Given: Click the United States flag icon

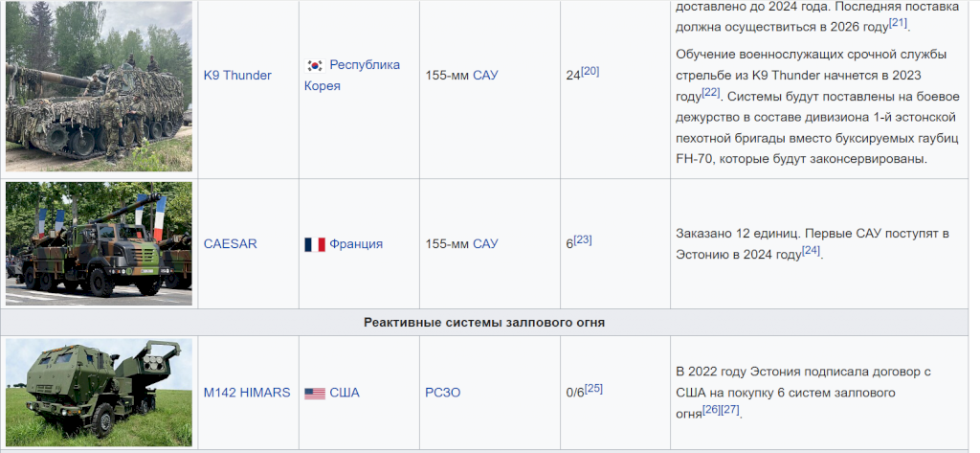Looking at the screenshot, I should pos(315,394).
